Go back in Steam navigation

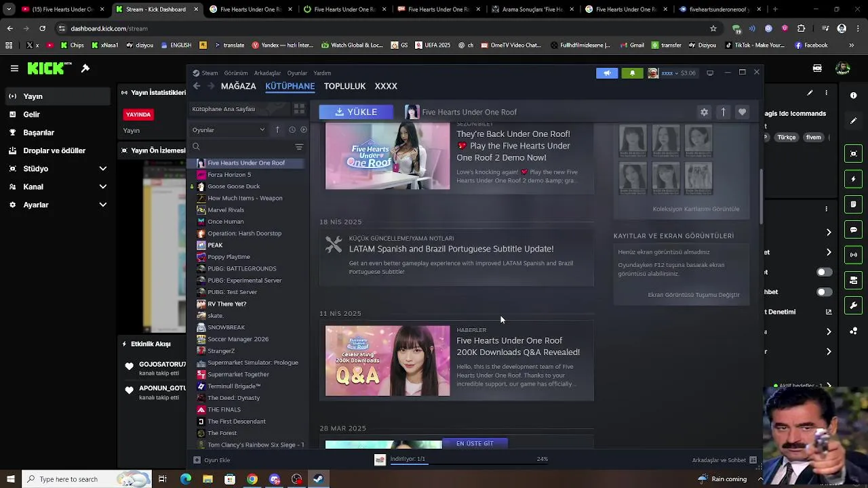pyautogui.click(x=197, y=86)
